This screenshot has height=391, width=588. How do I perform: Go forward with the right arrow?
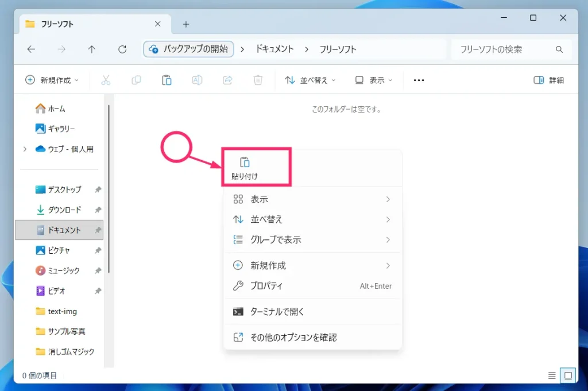point(61,49)
